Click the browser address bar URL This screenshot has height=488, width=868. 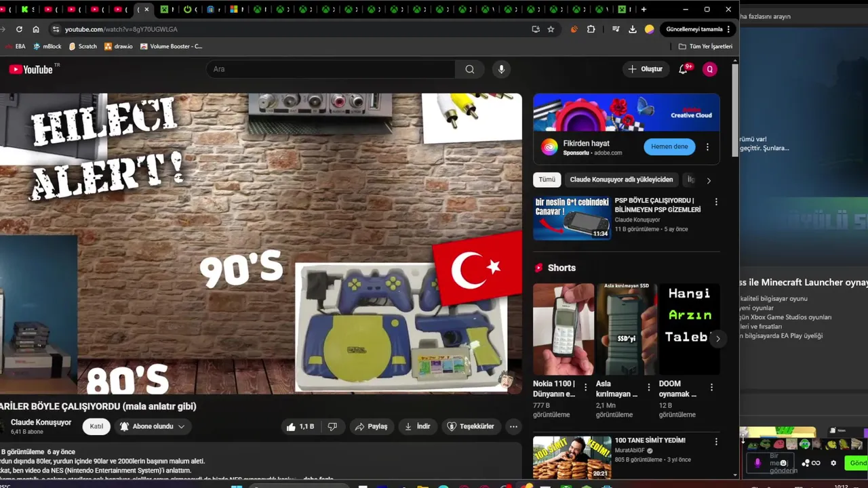point(121,29)
